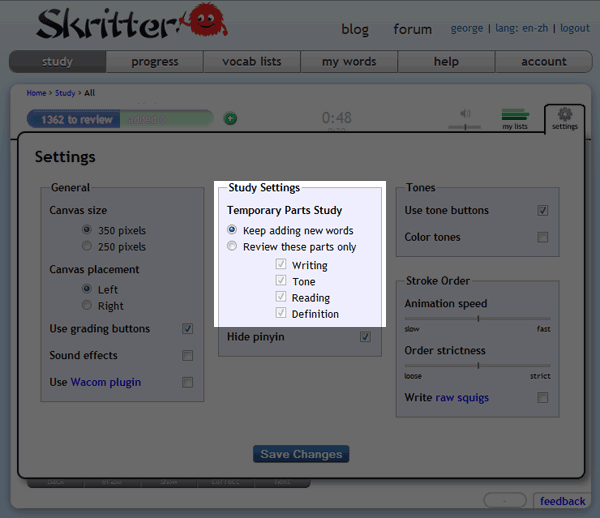Uncheck the Hide pinyin checkbox
This screenshot has height=518, width=600.
tap(365, 337)
